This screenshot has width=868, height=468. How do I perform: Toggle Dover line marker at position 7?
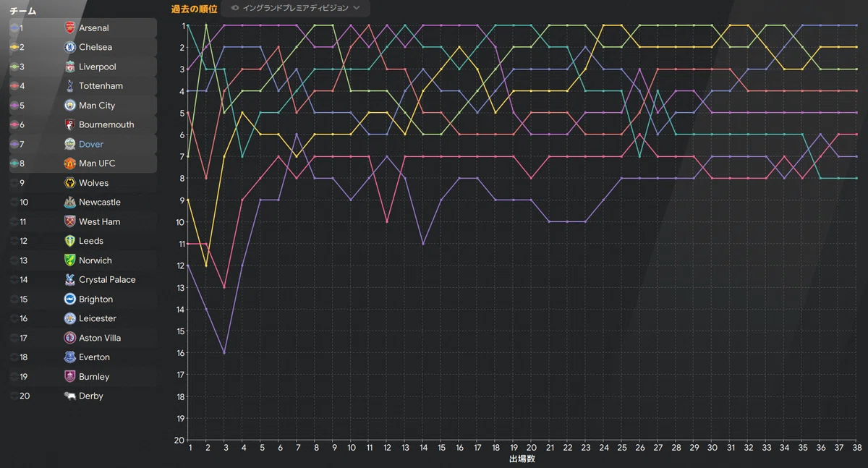[x=14, y=144]
